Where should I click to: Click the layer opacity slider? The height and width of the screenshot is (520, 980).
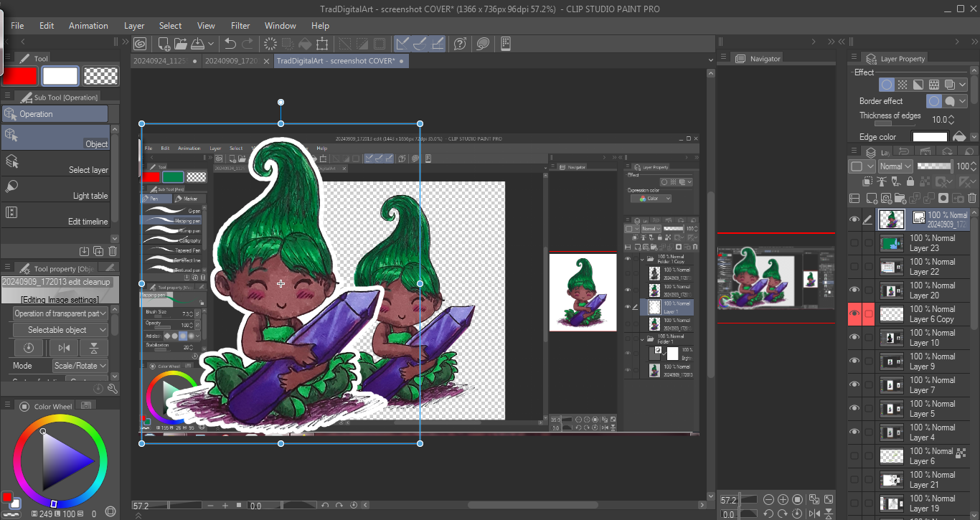[x=935, y=166]
